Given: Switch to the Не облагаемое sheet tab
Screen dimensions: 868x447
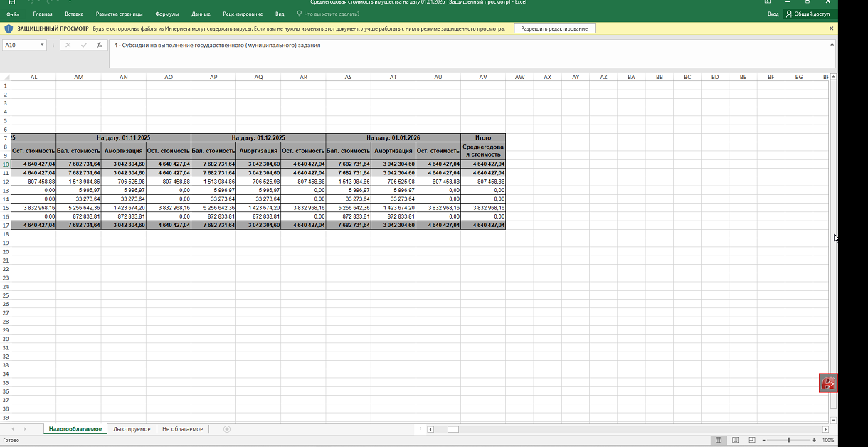Looking at the screenshot, I should tap(182, 429).
